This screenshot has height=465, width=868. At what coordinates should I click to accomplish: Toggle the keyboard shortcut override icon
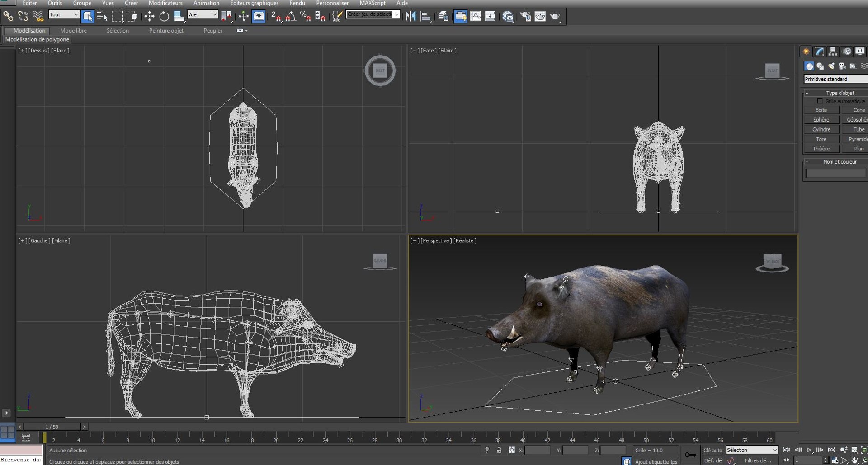[259, 16]
